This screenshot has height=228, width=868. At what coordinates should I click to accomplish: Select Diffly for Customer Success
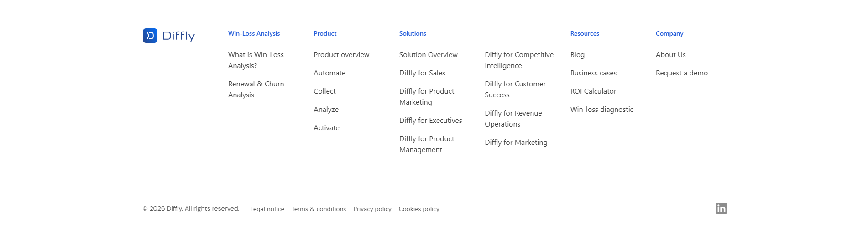coord(515,89)
